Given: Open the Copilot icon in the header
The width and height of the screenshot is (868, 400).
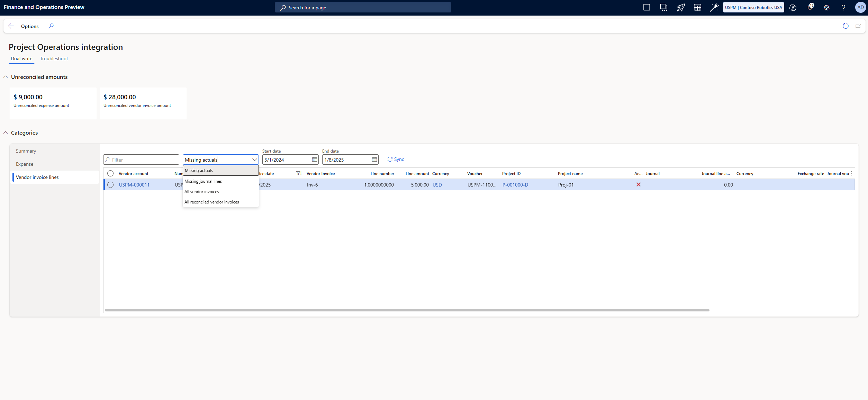Looking at the screenshot, I should (x=793, y=7).
